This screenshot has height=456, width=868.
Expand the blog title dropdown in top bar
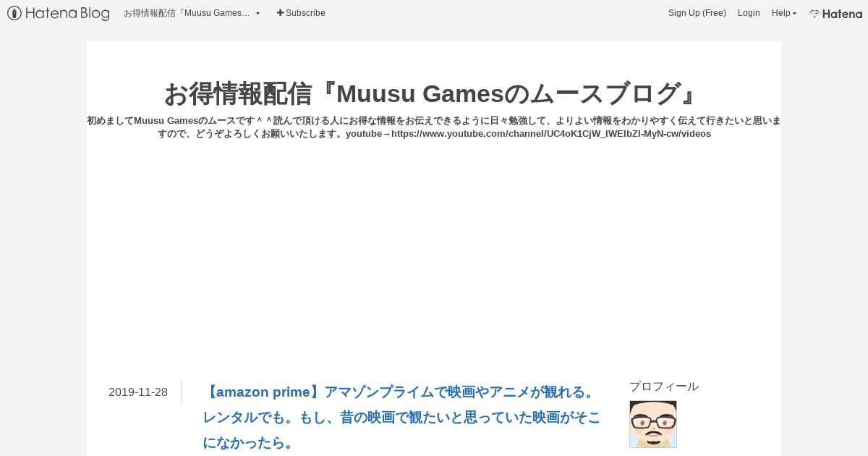[x=192, y=13]
